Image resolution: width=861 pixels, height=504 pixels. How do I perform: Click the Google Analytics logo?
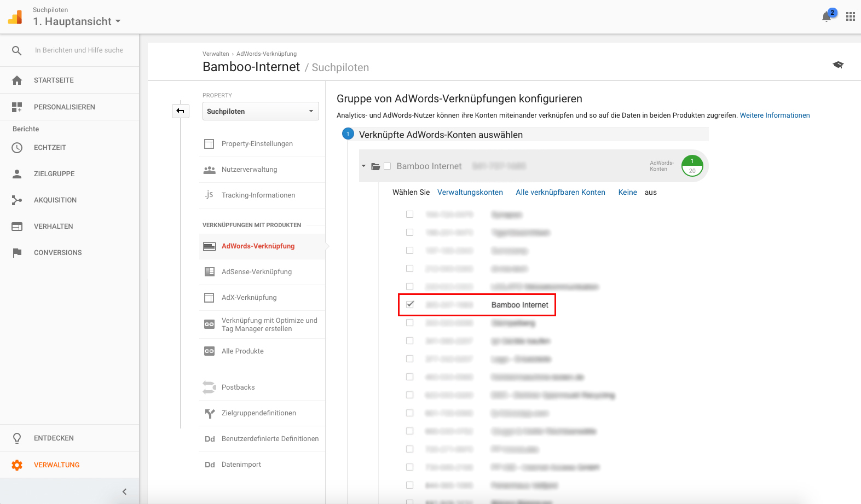15,17
